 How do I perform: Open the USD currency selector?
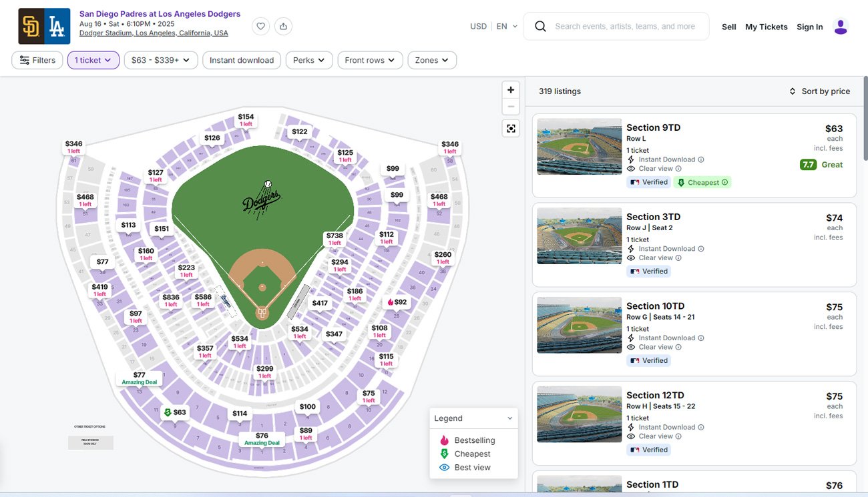478,27
